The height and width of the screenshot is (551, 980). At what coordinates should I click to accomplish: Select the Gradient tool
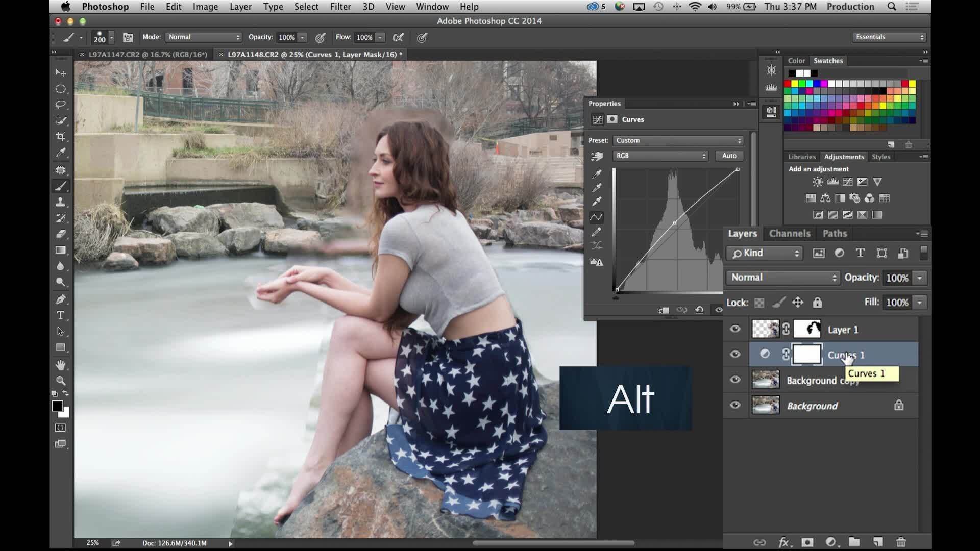[60, 250]
